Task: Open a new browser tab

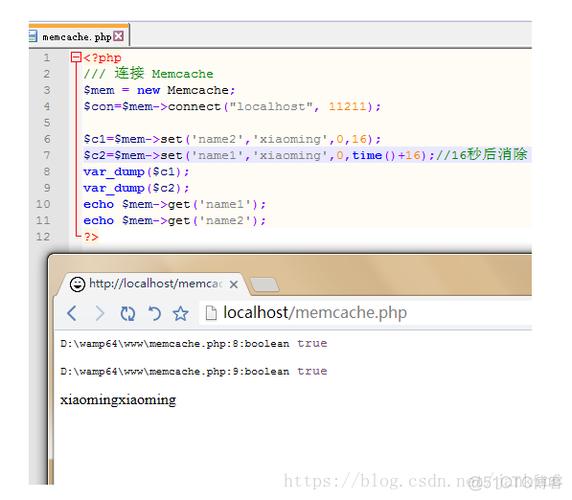Action: (x=265, y=284)
